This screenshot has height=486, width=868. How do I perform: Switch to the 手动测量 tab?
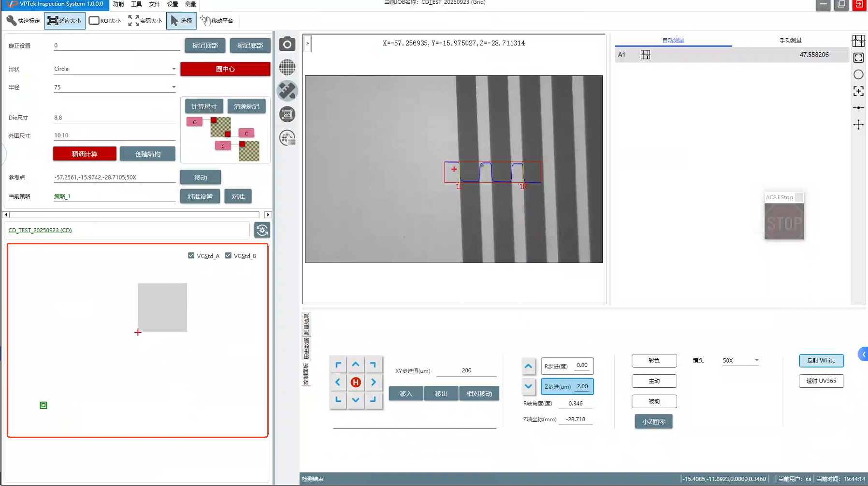(x=790, y=40)
